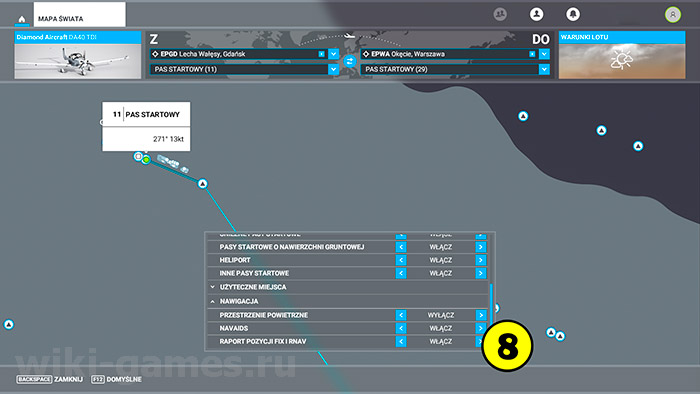This screenshot has width=700, height=394.
Task: Open the multiplayer group icon
Action: coord(500,14)
